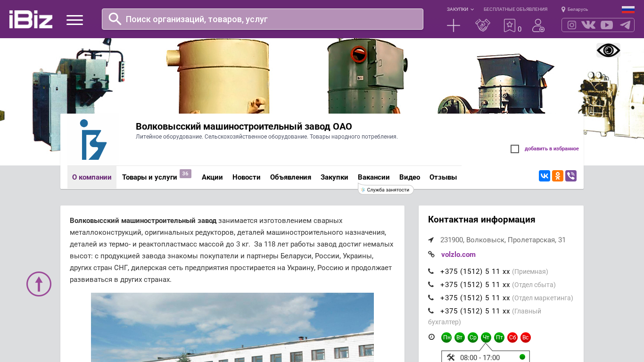The height and width of the screenshot is (362, 644).
Task: Open the Объявления tab
Action: pos(290,177)
